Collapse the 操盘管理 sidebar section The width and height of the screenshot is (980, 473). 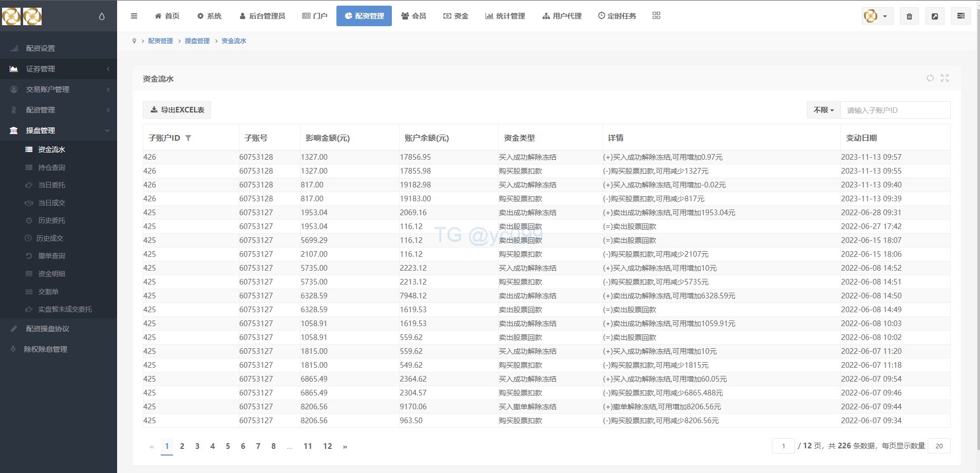click(59, 130)
